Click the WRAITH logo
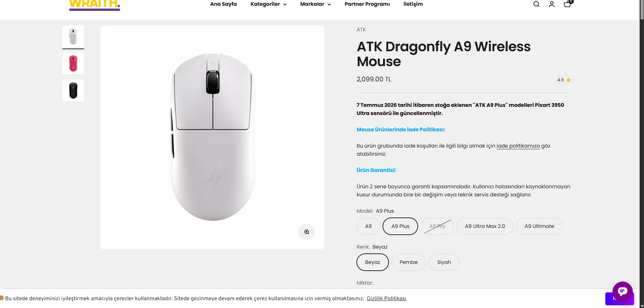 click(x=95, y=5)
